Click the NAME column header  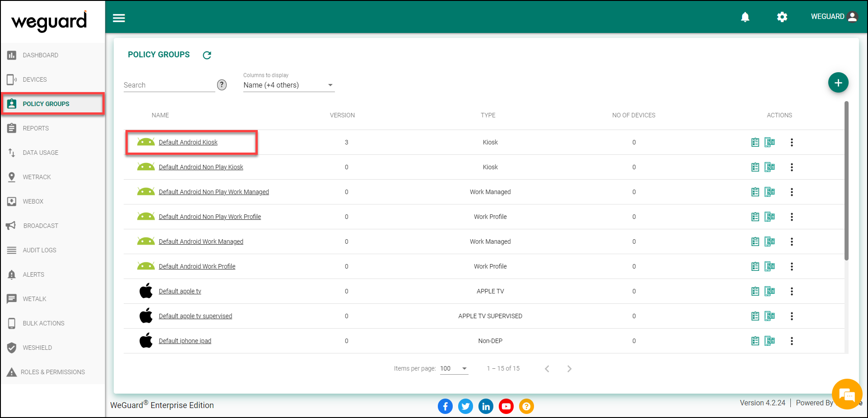pos(160,115)
